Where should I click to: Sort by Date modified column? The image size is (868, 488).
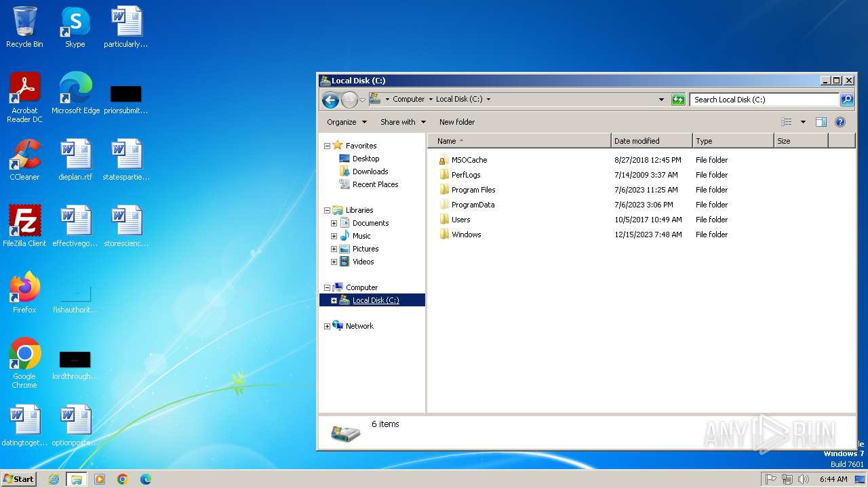(x=652, y=141)
